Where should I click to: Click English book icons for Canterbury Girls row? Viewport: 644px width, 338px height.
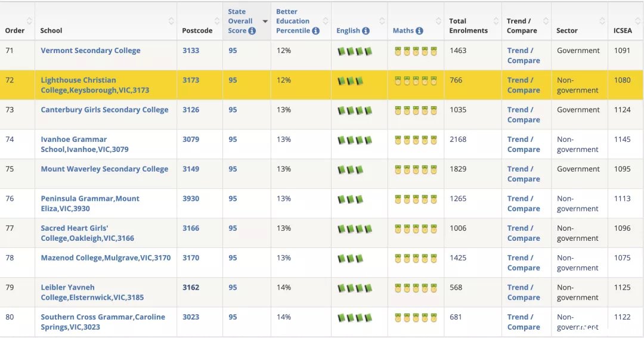(355, 110)
